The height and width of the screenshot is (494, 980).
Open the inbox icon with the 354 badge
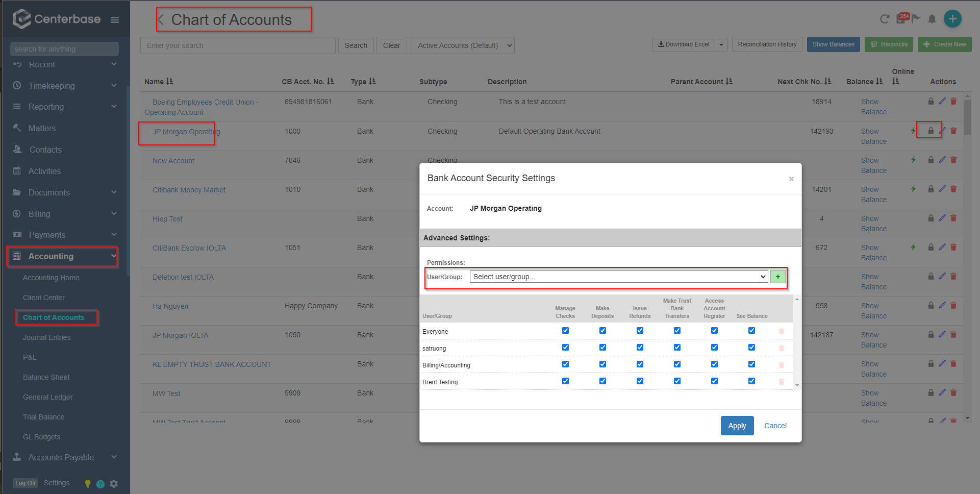pos(902,19)
